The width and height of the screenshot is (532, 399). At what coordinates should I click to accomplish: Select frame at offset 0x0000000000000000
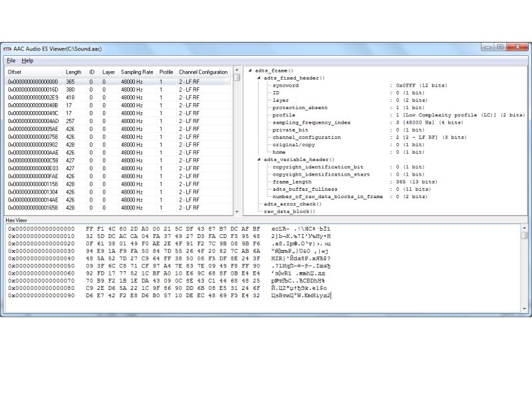point(118,82)
